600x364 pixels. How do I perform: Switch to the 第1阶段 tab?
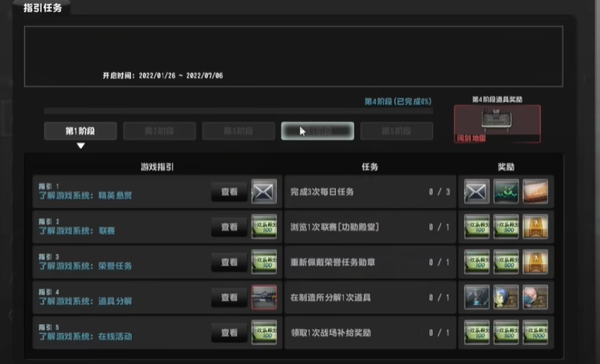coord(81,131)
